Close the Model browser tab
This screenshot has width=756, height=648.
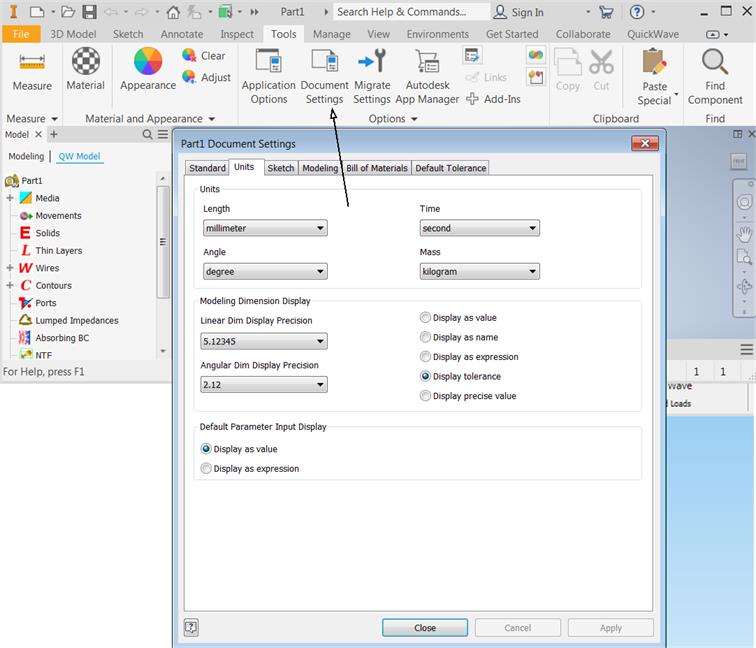(39, 135)
